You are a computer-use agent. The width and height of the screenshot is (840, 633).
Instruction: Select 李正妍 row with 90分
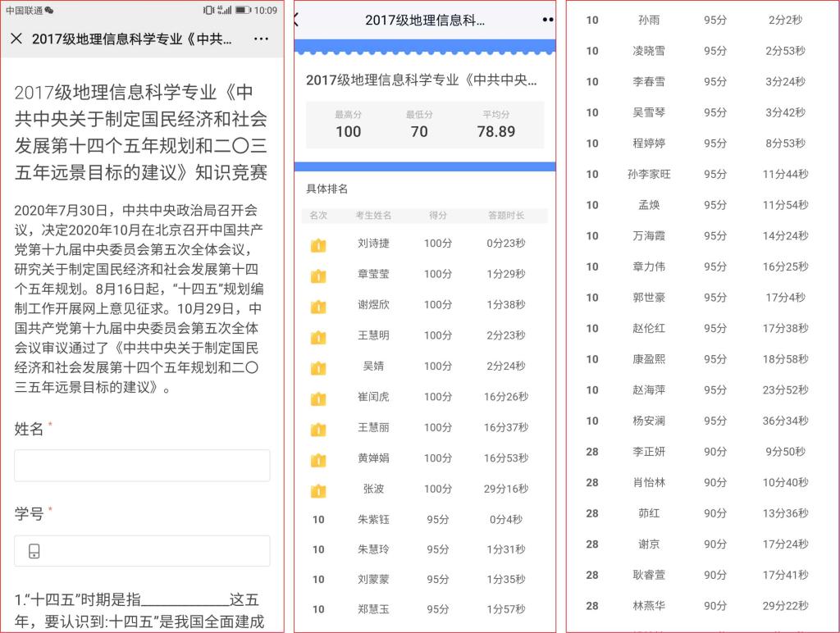pos(701,452)
